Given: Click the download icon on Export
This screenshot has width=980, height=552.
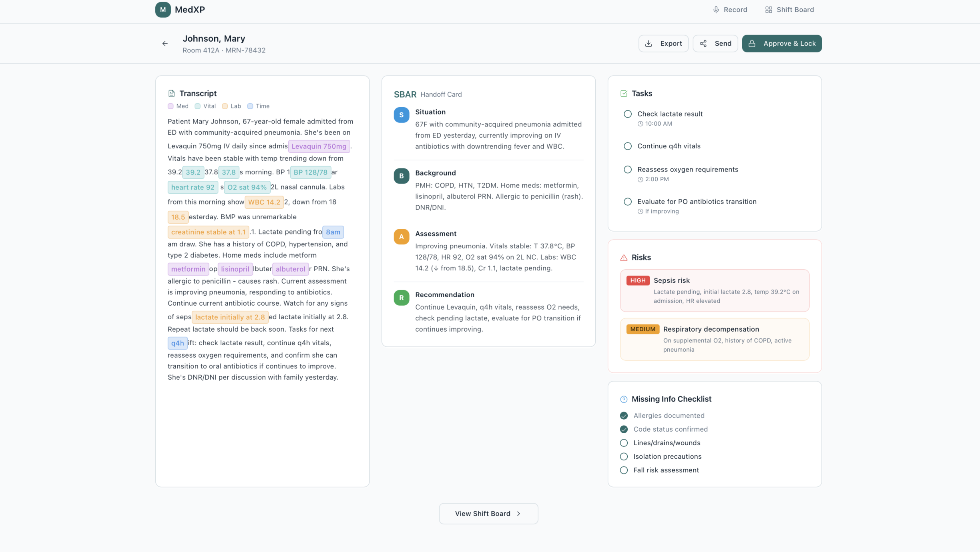Looking at the screenshot, I should point(649,44).
